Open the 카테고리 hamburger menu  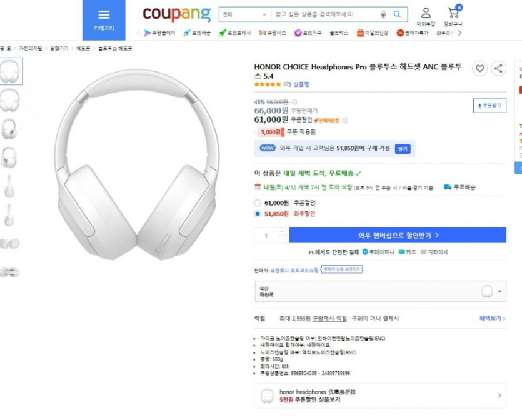pyautogui.click(x=104, y=19)
